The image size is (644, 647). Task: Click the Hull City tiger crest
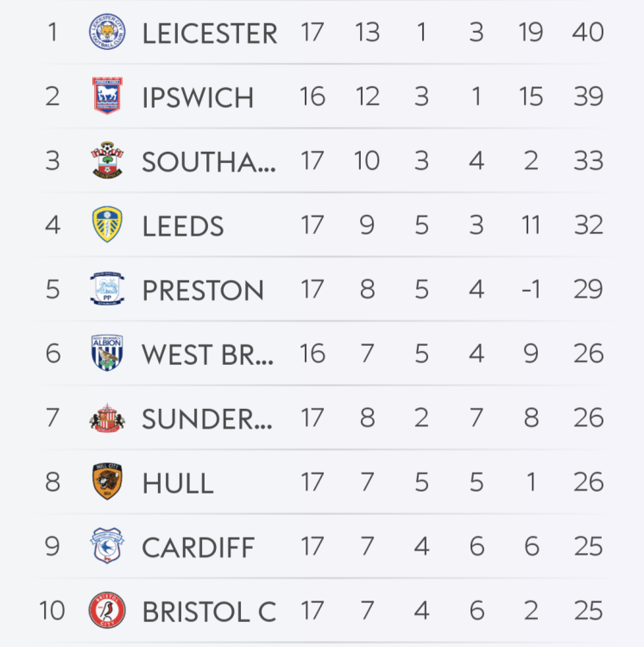107,482
